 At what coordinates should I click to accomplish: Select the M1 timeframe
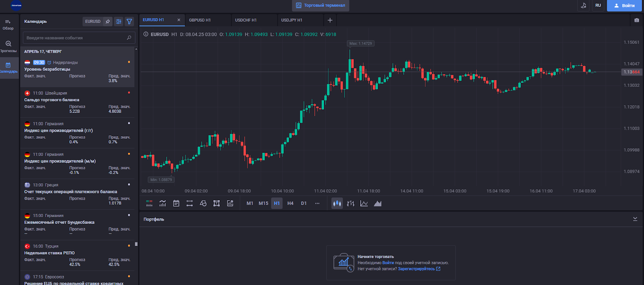coord(250,203)
